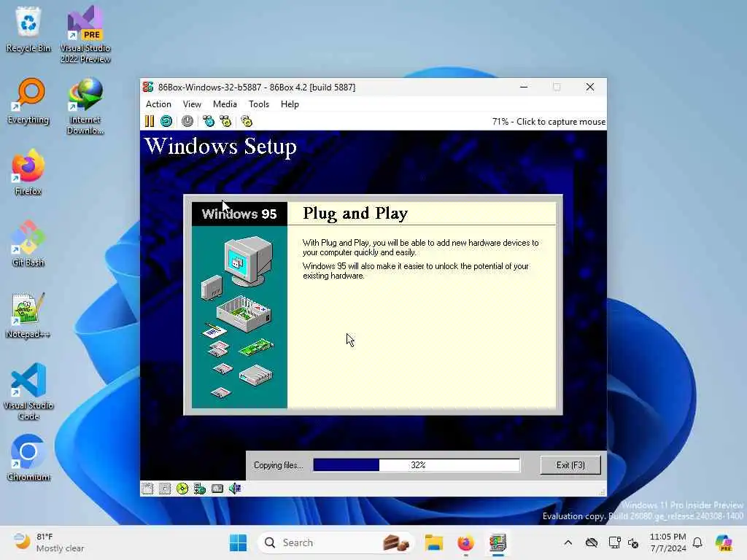
Task: Open the Action menu
Action: 158,104
